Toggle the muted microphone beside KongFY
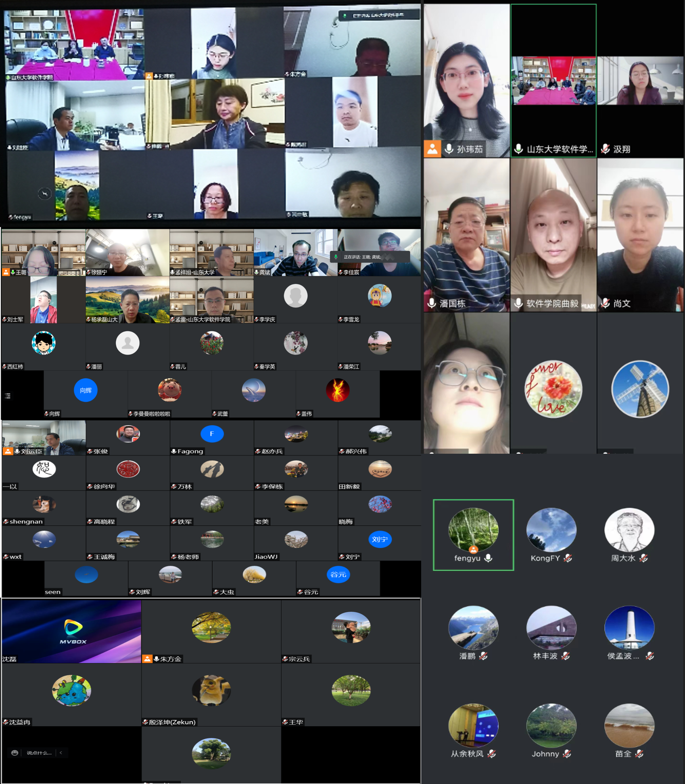The height and width of the screenshot is (784, 685). click(x=568, y=558)
